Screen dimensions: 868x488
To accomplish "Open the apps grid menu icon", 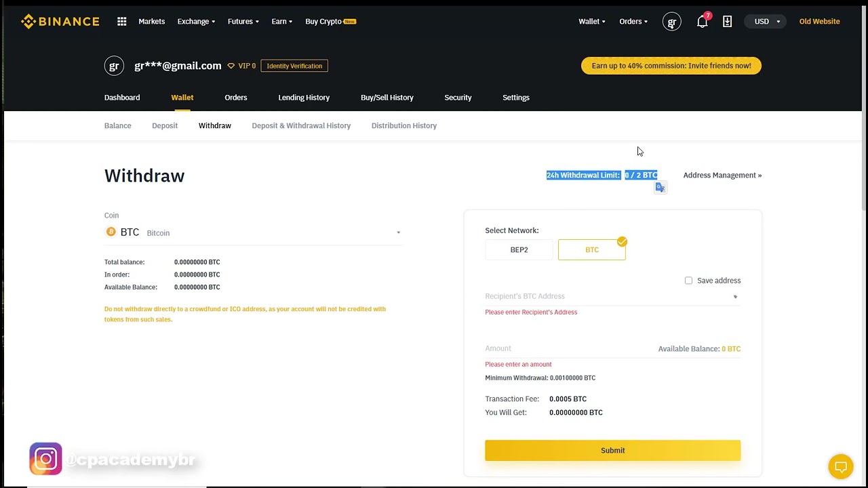I will [122, 22].
